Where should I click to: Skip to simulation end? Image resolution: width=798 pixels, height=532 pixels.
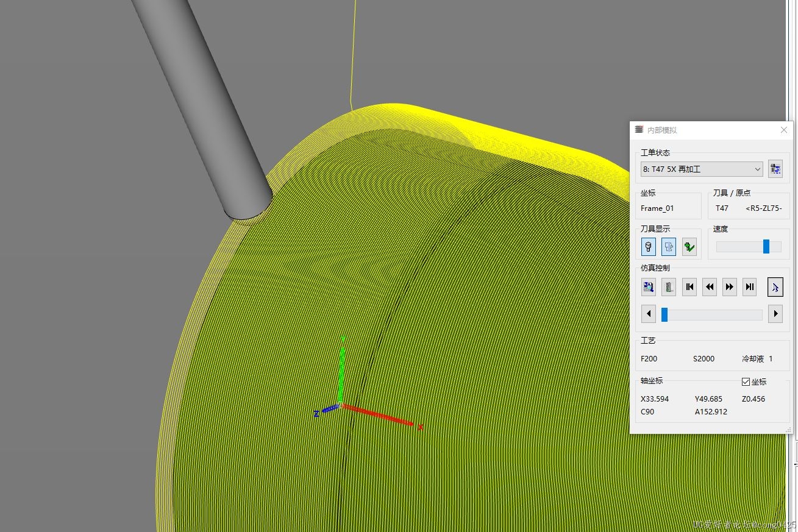coord(750,286)
